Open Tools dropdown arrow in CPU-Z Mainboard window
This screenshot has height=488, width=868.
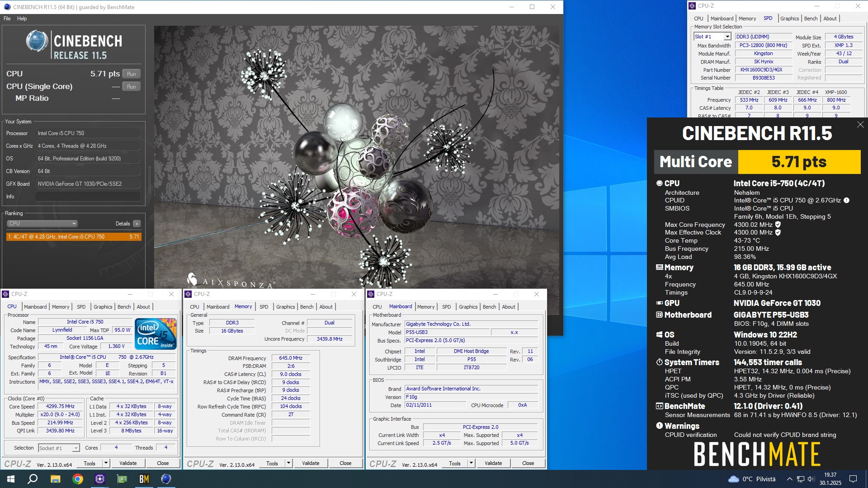point(471,463)
